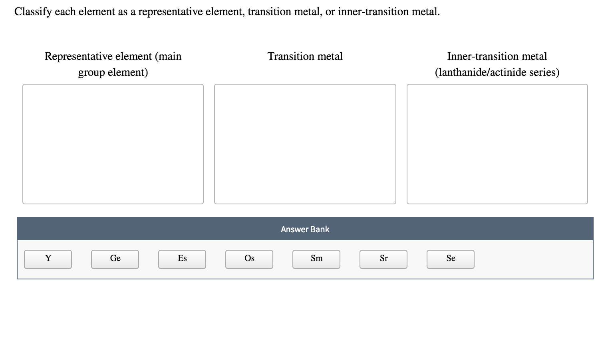Click the empty space inside the Answer Bank

[x=531, y=259]
